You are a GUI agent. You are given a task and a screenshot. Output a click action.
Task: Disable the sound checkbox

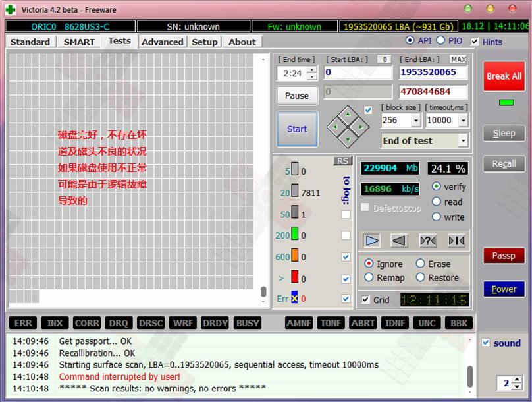coord(486,343)
